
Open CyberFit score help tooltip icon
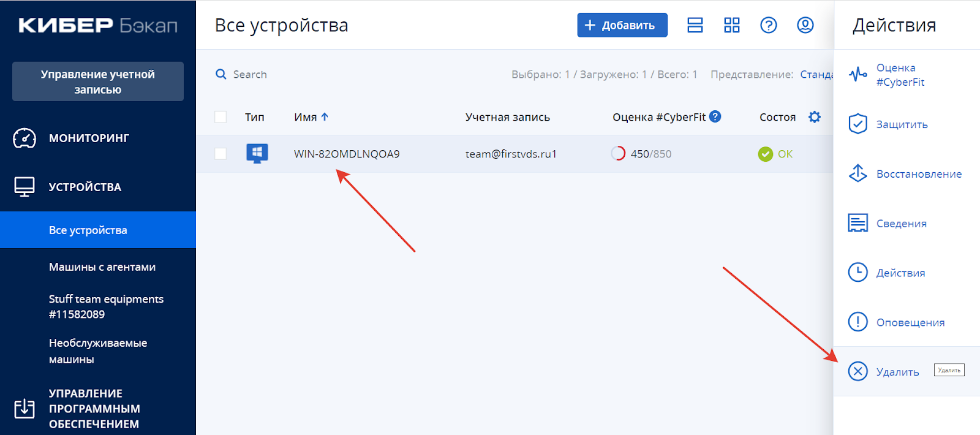pos(715,116)
